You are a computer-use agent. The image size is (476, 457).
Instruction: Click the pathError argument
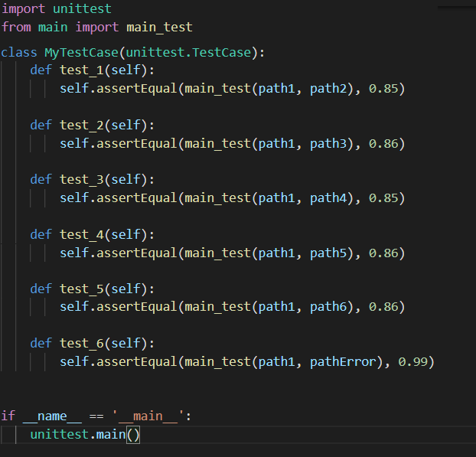coord(343,361)
